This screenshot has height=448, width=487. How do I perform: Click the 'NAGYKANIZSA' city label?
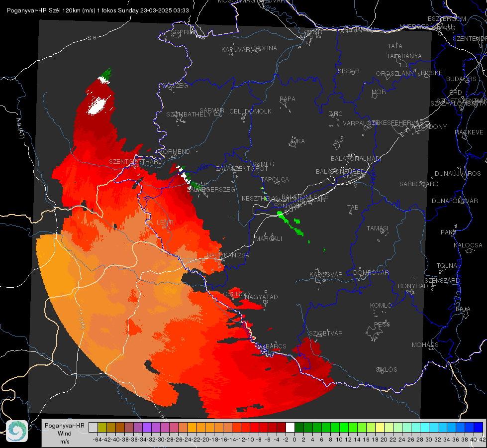pos(228,255)
